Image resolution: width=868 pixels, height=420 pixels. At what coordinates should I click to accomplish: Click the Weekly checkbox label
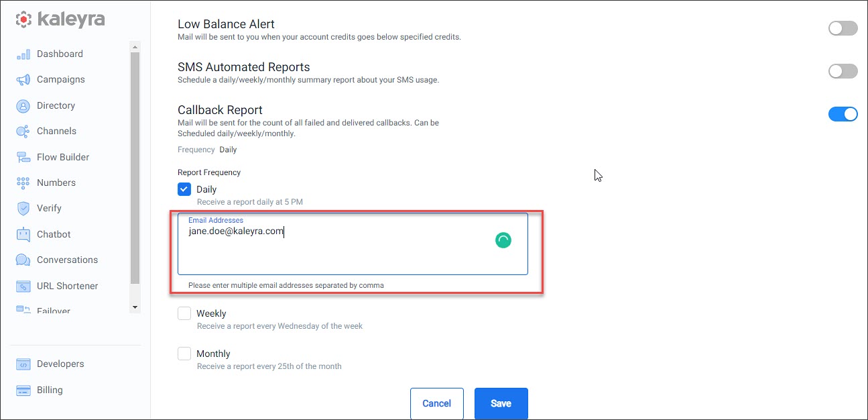[211, 313]
